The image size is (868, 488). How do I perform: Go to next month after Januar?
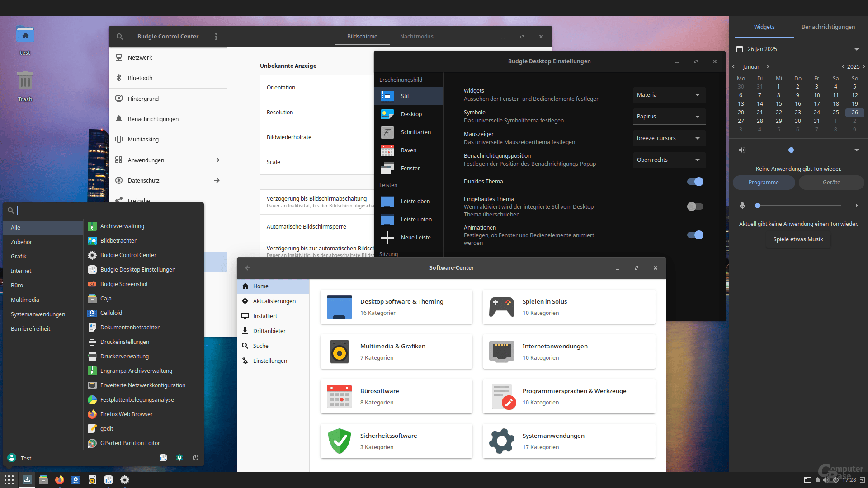click(x=768, y=66)
